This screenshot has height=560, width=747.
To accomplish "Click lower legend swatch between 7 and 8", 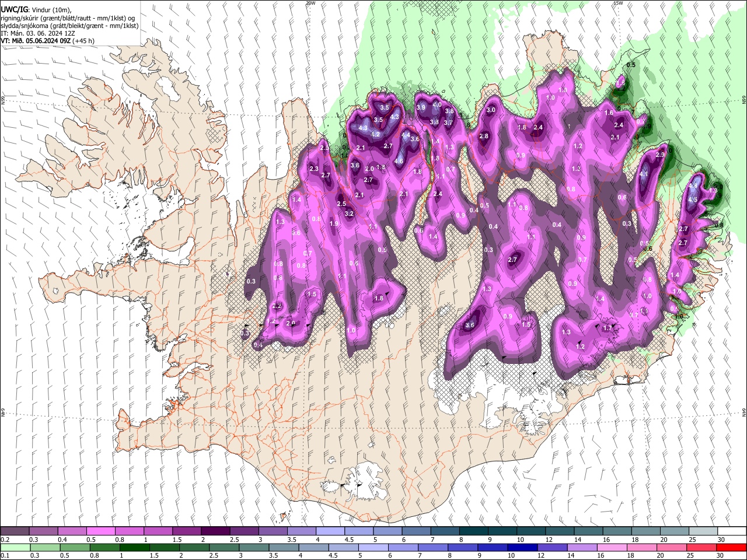I will (x=432, y=547).
